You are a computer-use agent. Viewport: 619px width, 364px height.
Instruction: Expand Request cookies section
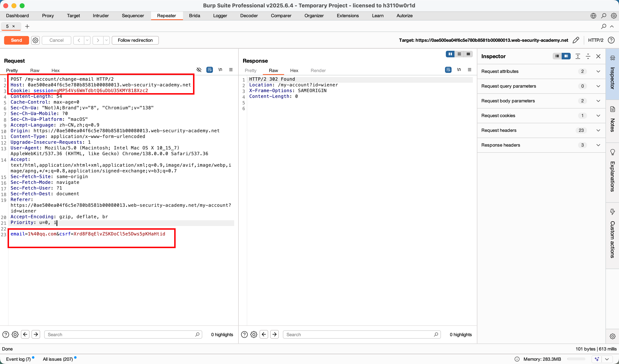[x=598, y=115]
